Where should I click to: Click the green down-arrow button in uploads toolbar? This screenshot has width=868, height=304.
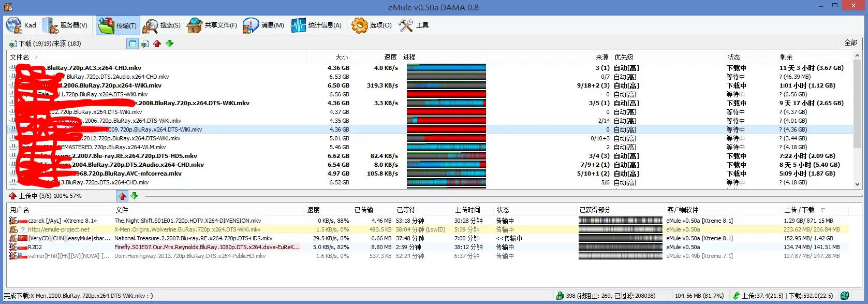135,196
